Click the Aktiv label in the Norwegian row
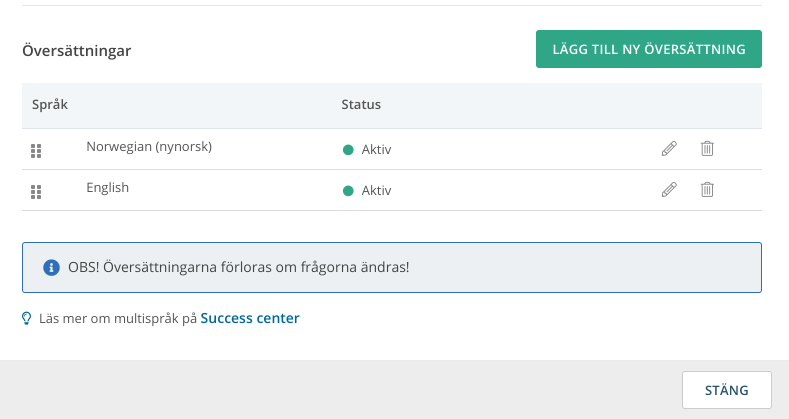Viewport: 789px width, 419px height. point(376,149)
